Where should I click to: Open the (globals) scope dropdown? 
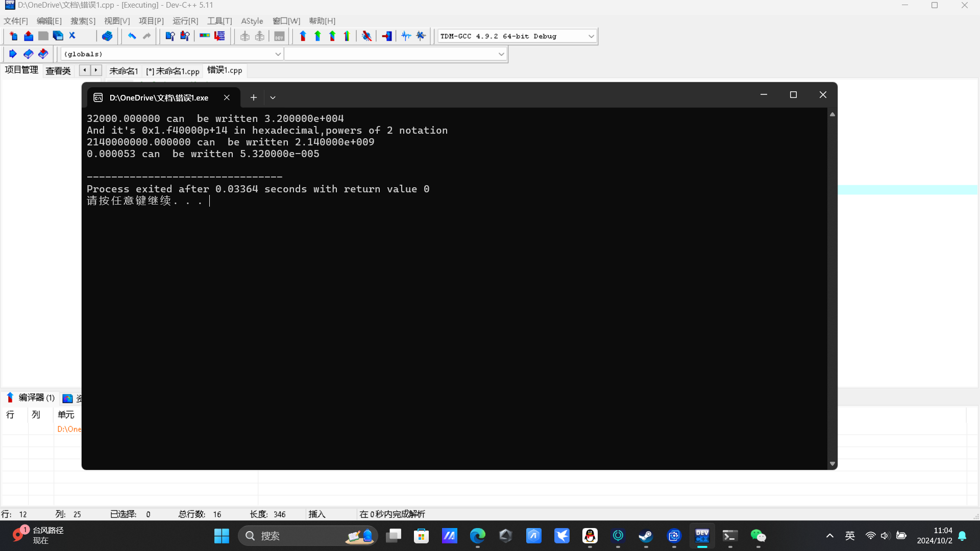pyautogui.click(x=278, y=54)
